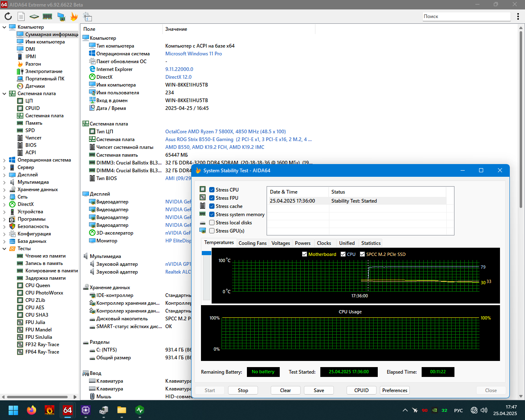Select the FP64 Ray-Trace benchmark
Viewport: 525px width, 420px height.
coord(42,352)
